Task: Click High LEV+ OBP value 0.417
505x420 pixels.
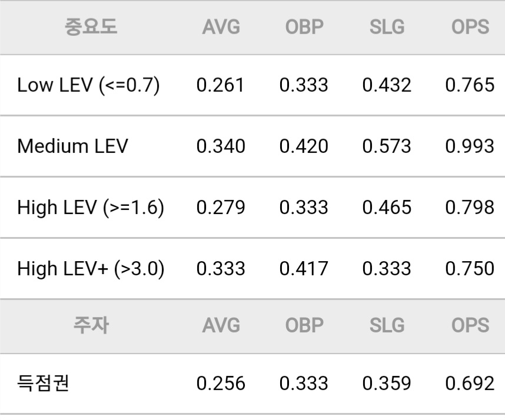Action: click(304, 268)
